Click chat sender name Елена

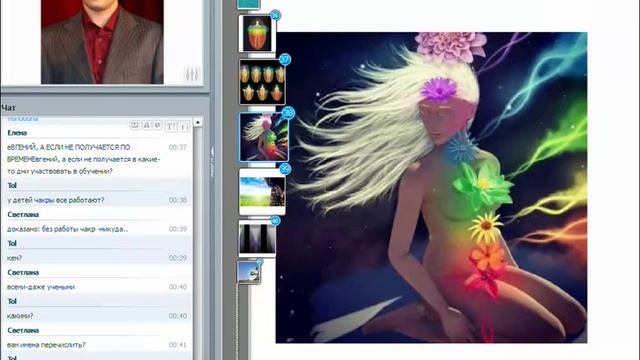pyautogui.click(x=17, y=133)
